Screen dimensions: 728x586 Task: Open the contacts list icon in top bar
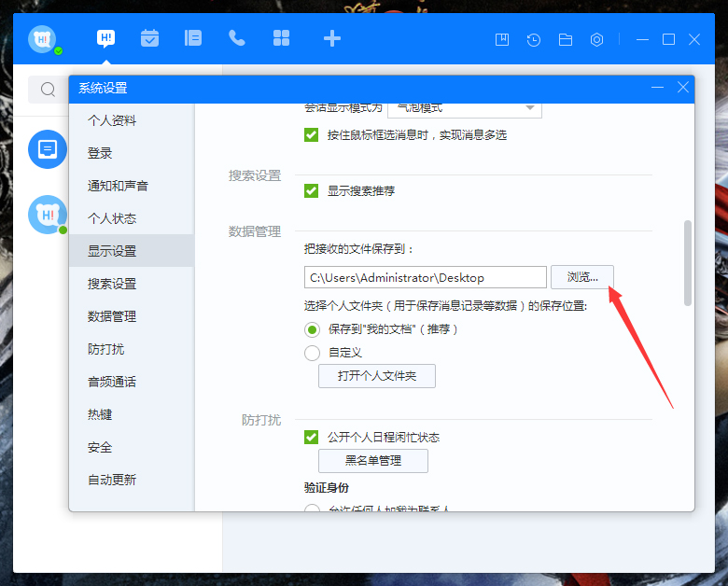pyautogui.click(x=193, y=38)
